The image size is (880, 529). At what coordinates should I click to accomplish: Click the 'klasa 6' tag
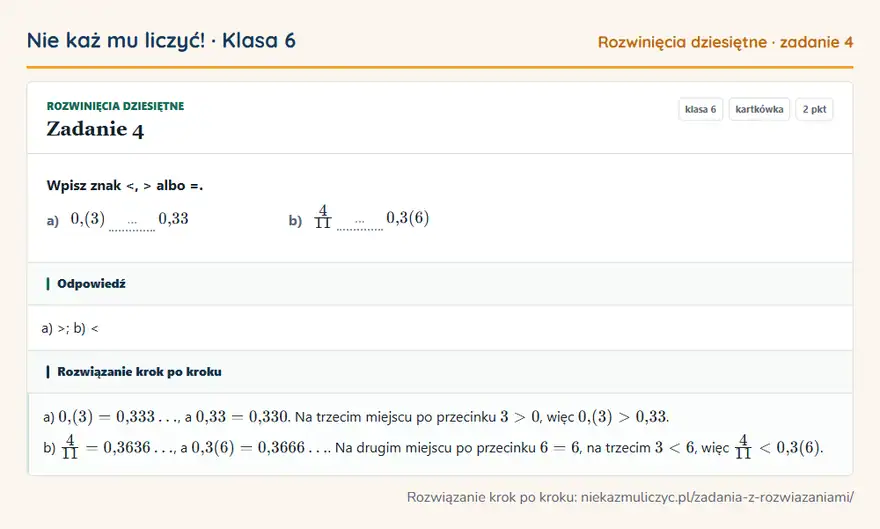point(700,109)
